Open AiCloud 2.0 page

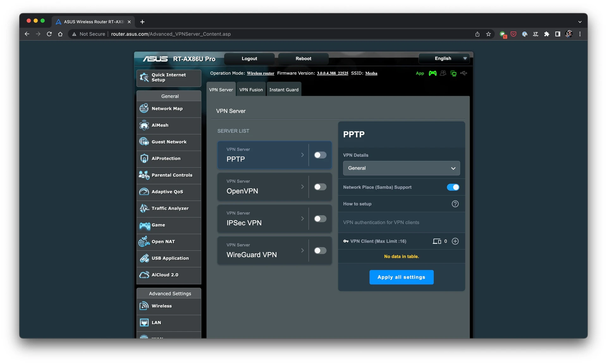point(169,275)
